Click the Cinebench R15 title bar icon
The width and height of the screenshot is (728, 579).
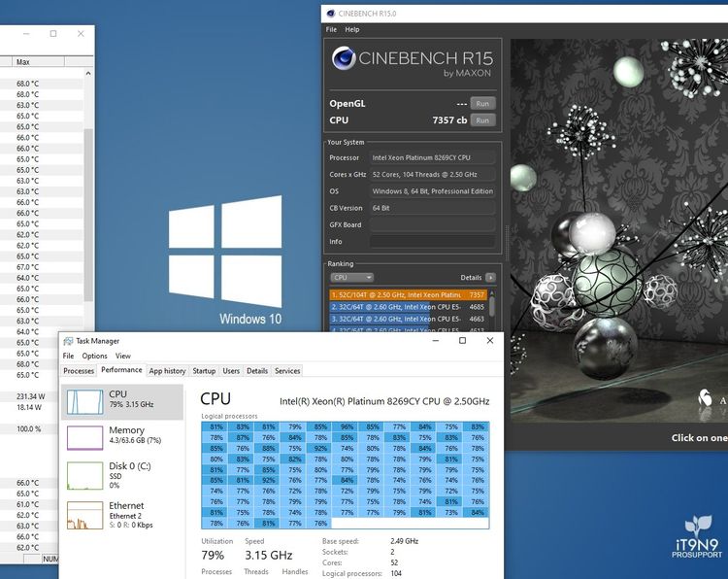pos(331,14)
